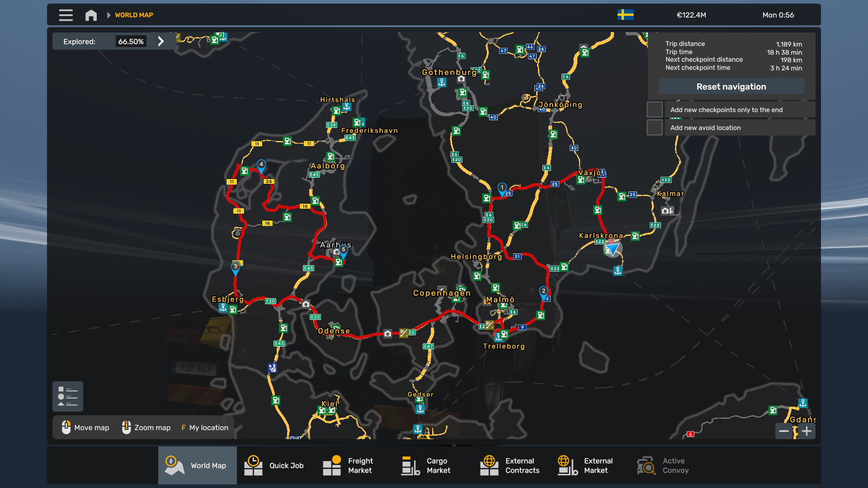
Task: Enable adding checkpoints only to the end
Action: [655, 110]
